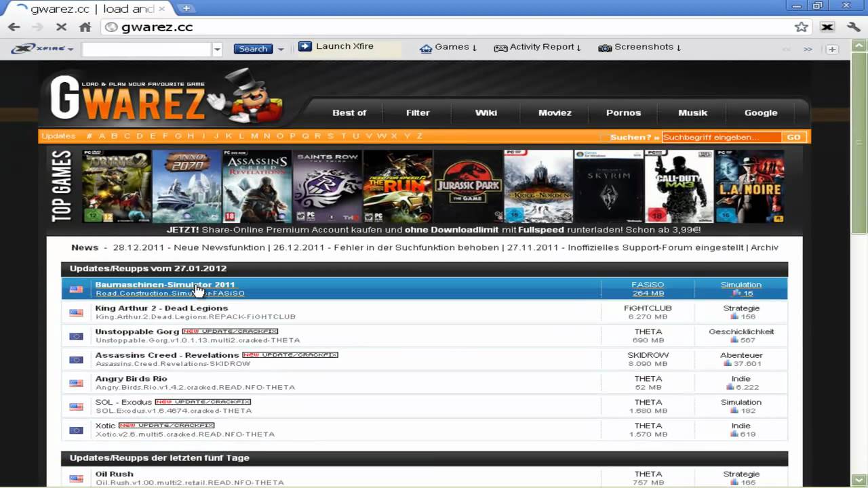Open the Skyrim game cover
Viewport: 868px width, 488px height.
pos(608,186)
